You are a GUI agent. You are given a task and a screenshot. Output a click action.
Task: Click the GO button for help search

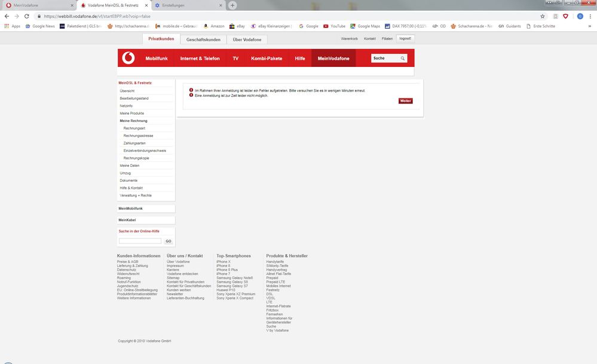click(x=169, y=241)
